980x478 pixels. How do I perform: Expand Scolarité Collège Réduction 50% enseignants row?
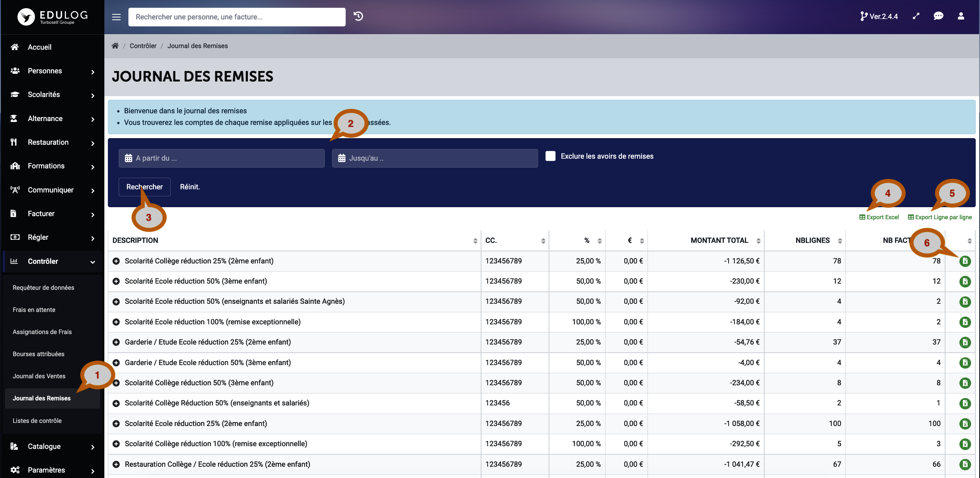[116, 404]
